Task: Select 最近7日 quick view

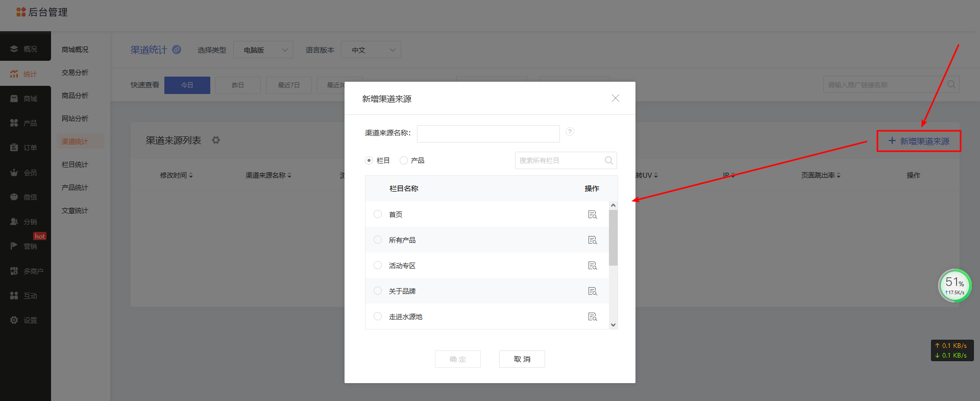Action: 289,85
